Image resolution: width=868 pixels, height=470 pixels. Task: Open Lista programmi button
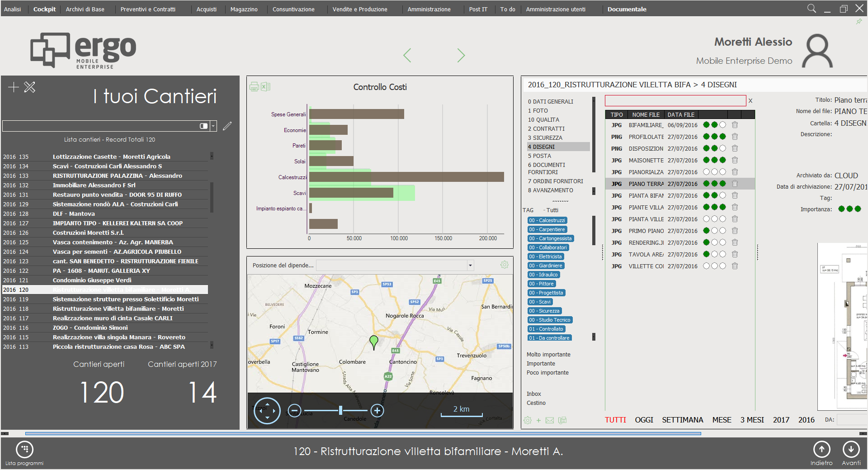[25, 453]
